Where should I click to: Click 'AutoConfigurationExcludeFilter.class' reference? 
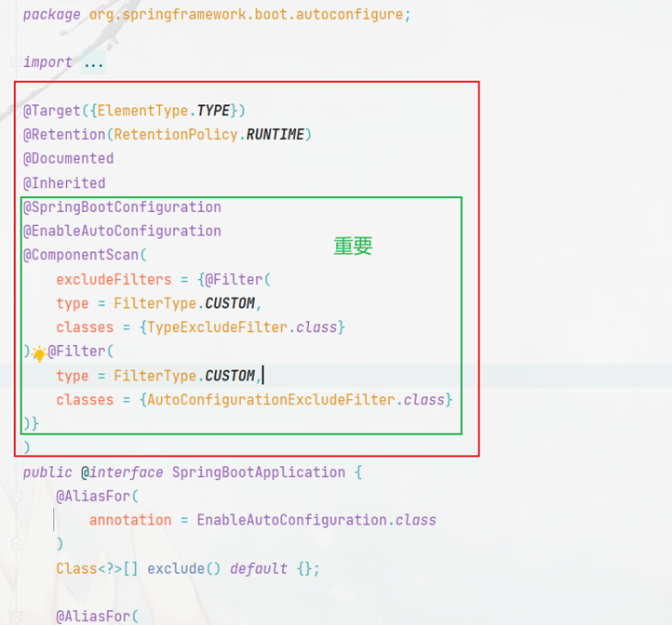tap(296, 400)
